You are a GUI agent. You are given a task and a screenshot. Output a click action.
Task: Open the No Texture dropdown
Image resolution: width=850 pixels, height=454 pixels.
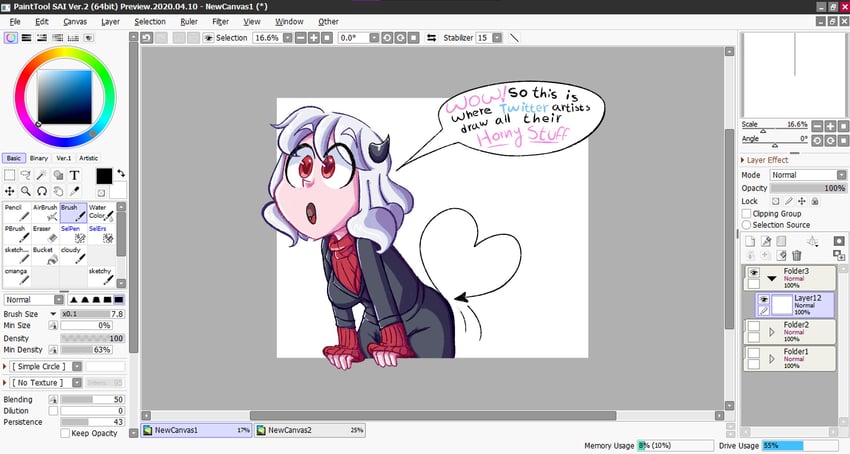point(77,382)
